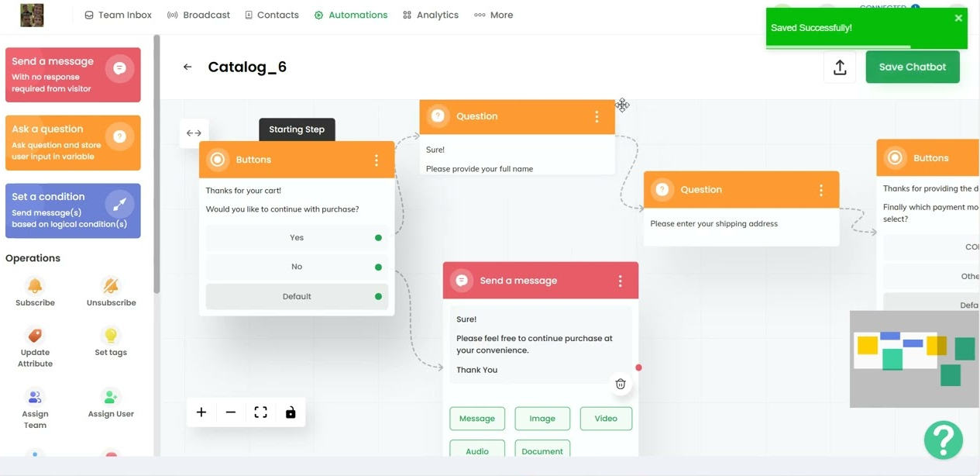Add a Send a message block
The height and width of the screenshot is (476, 980).
(73, 74)
